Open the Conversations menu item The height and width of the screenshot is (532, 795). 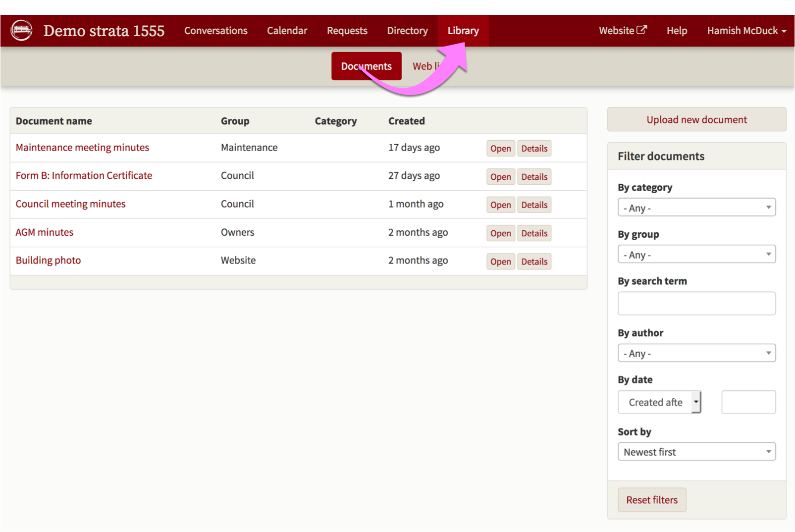point(215,30)
